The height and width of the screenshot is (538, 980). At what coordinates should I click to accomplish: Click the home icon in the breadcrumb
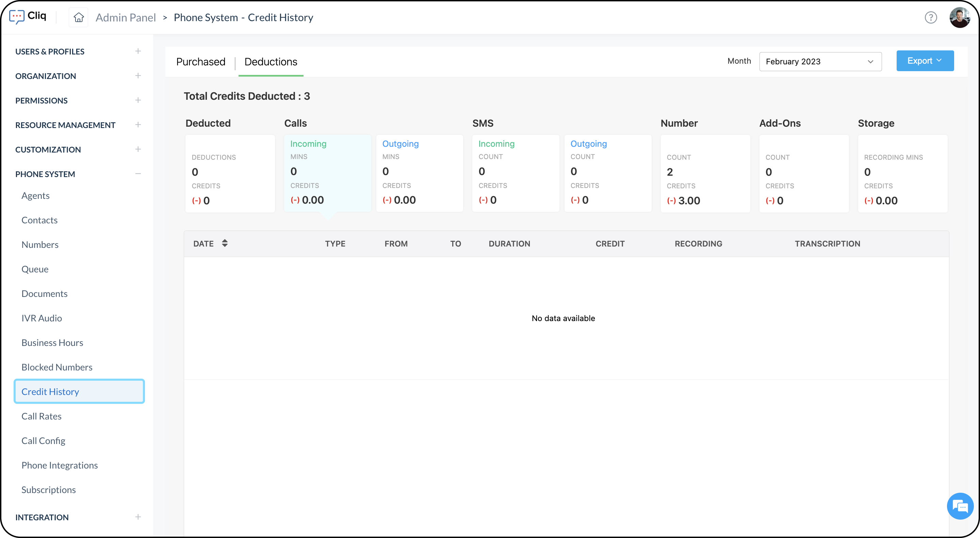78,17
